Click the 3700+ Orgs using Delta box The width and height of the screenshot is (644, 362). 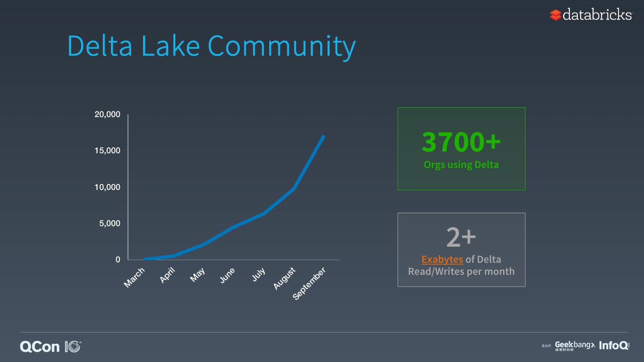[462, 149]
